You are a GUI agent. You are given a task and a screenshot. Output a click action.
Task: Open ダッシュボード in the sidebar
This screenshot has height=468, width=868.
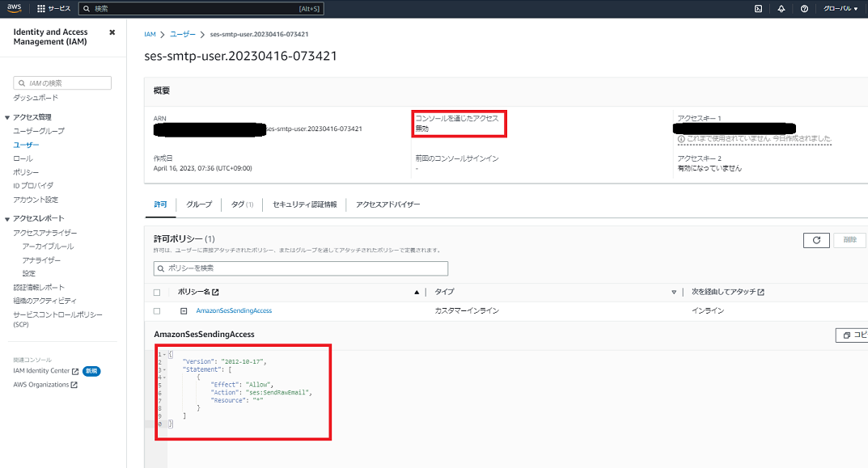(x=36, y=98)
